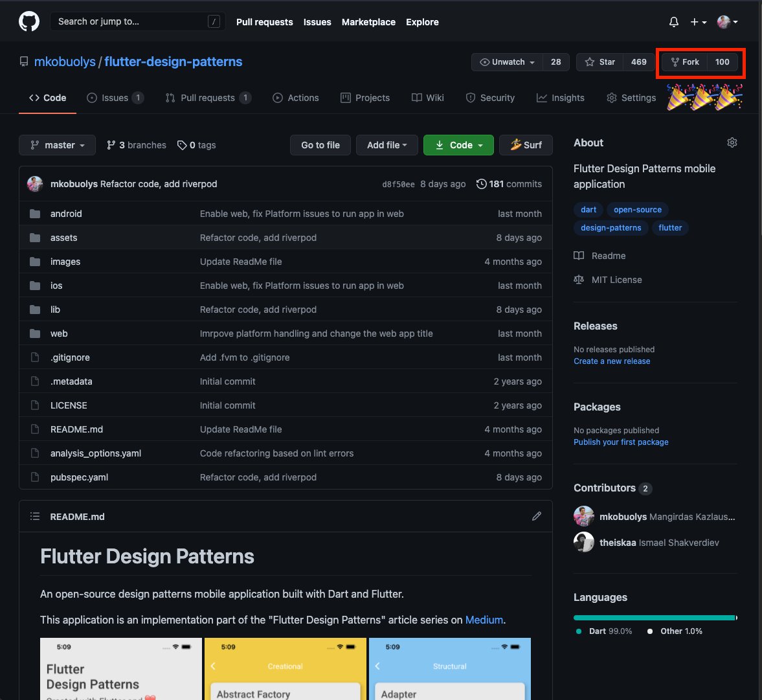Open the .metadata file

point(71,381)
